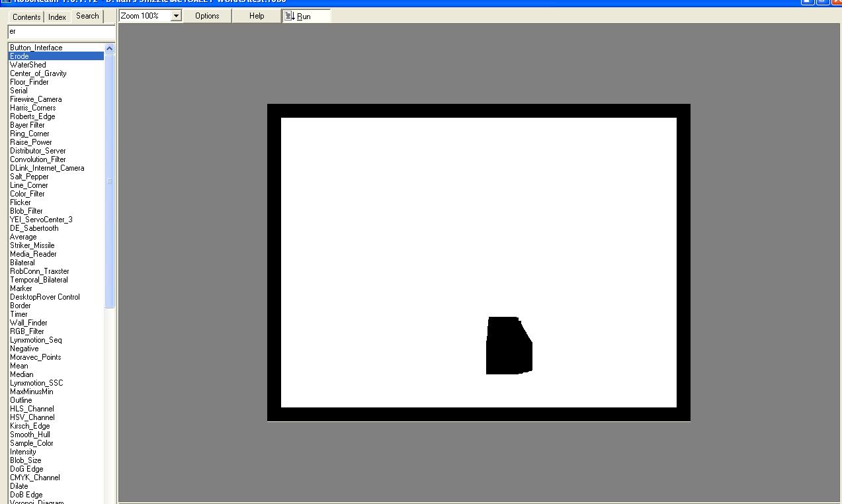This screenshot has width=842, height=504.
Task: Click the black blob in the image
Action: 508,347
